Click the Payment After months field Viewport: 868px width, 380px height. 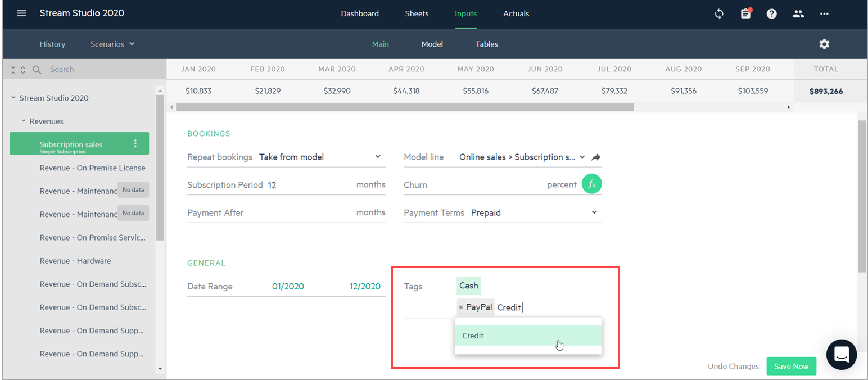[286, 212]
